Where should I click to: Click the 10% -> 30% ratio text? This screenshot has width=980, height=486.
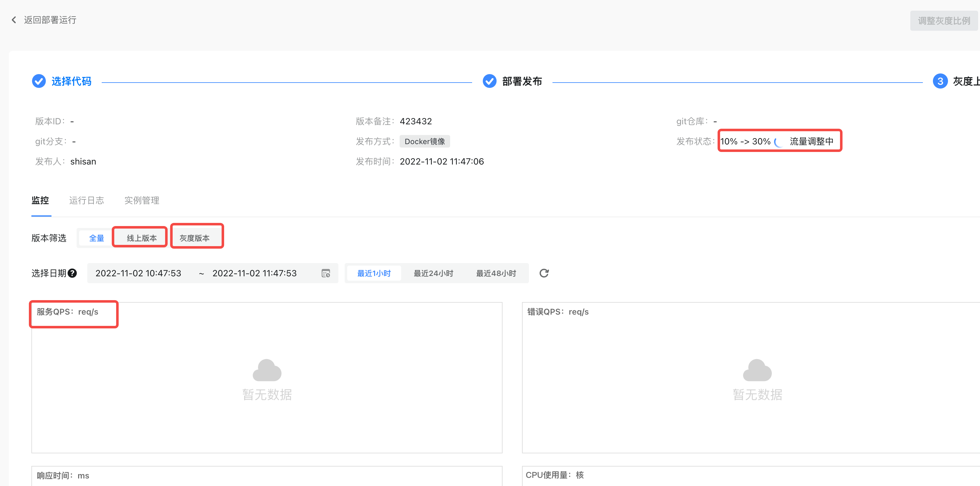coord(745,141)
